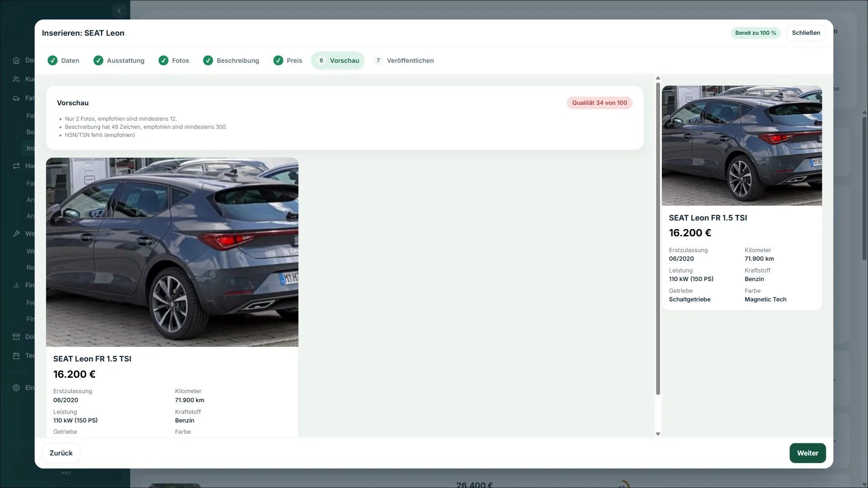The height and width of the screenshot is (488, 868).
Task: Click the Zurück button
Action: (61, 453)
